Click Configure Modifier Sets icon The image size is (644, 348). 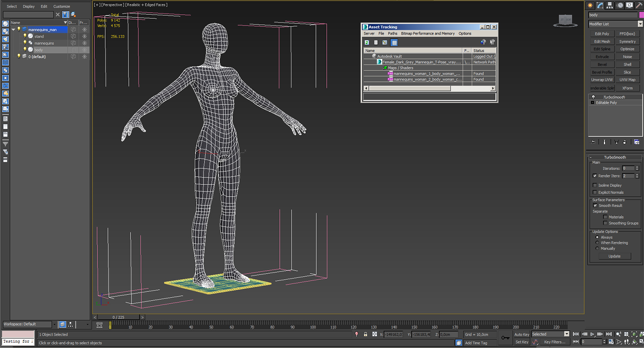[x=637, y=142]
